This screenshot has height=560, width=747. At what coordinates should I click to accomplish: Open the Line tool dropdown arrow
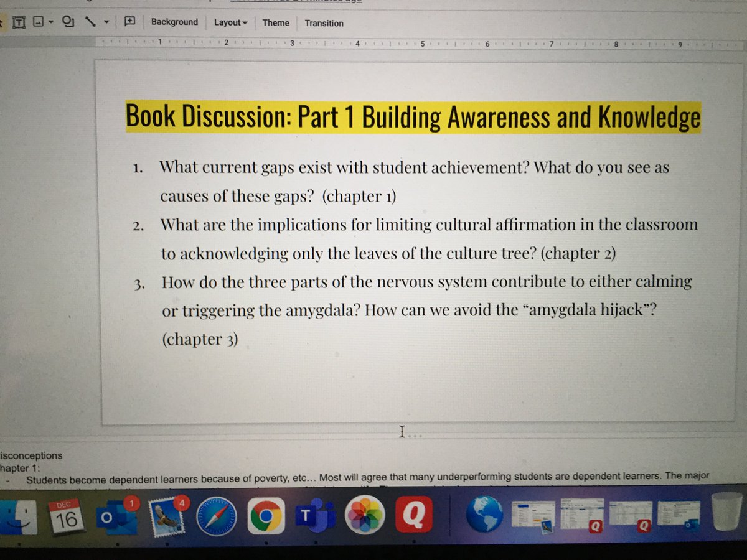point(106,24)
